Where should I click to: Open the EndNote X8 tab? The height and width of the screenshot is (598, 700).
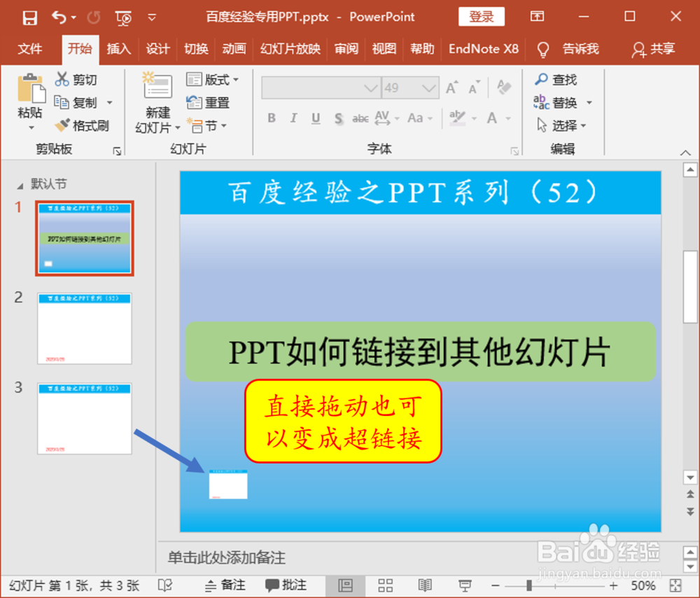pos(484,49)
